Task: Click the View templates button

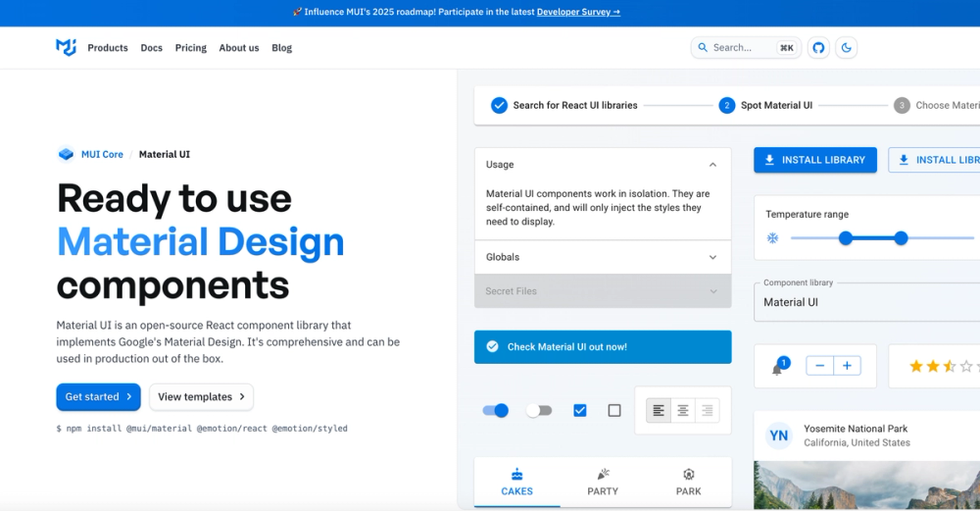Action: (201, 396)
